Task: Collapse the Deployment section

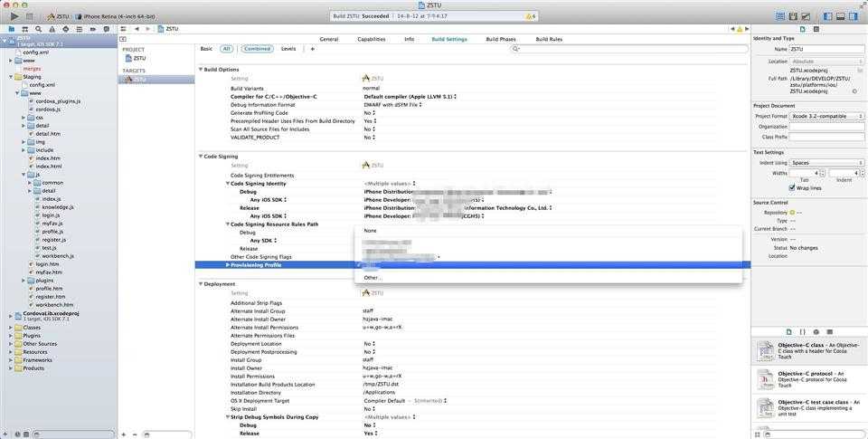Action: pos(201,284)
